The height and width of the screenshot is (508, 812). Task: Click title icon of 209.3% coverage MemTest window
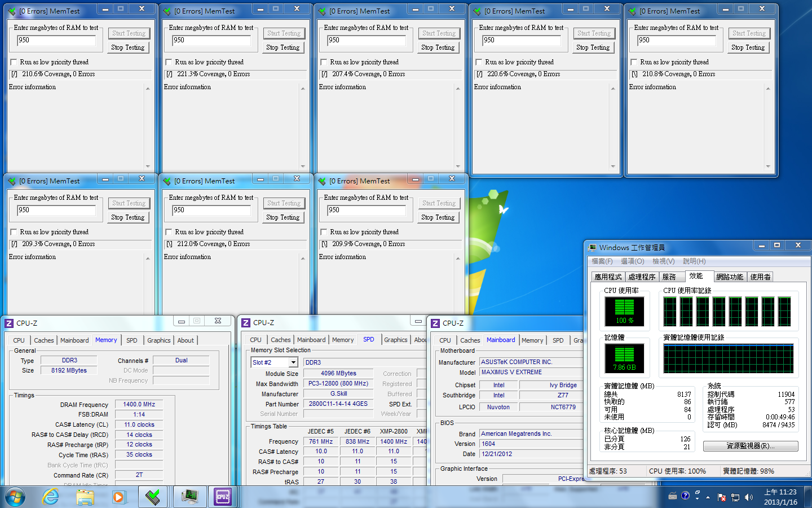point(12,181)
